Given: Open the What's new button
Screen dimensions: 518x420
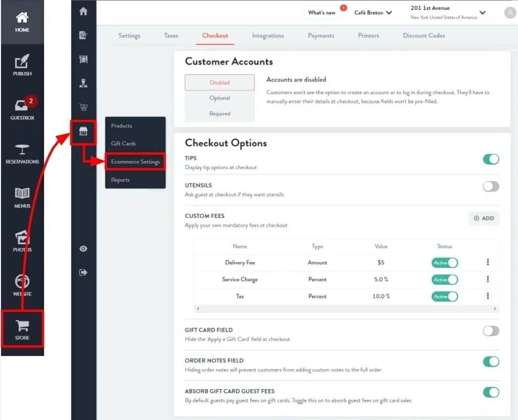Looking at the screenshot, I should click(x=321, y=12).
